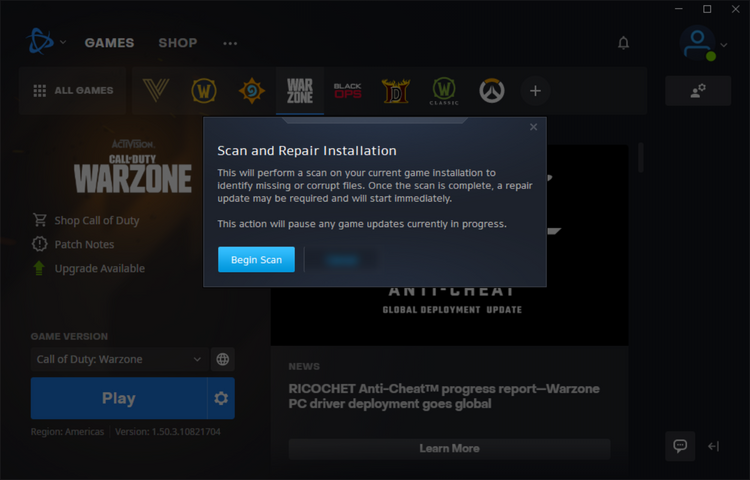Click the notifications bell icon
750x480 pixels.
(x=623, y=43)
